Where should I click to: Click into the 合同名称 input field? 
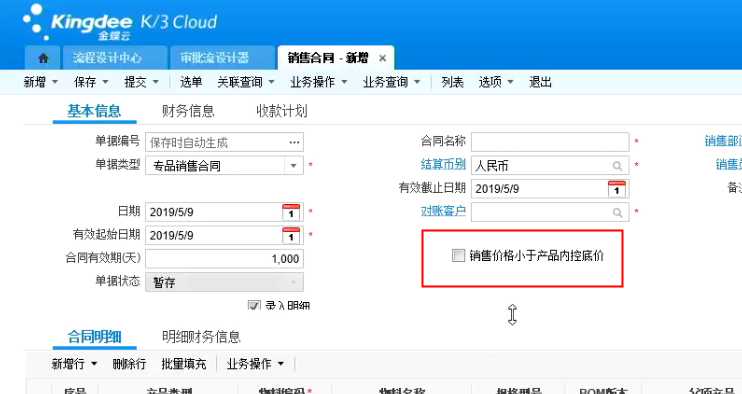[550, 142]
